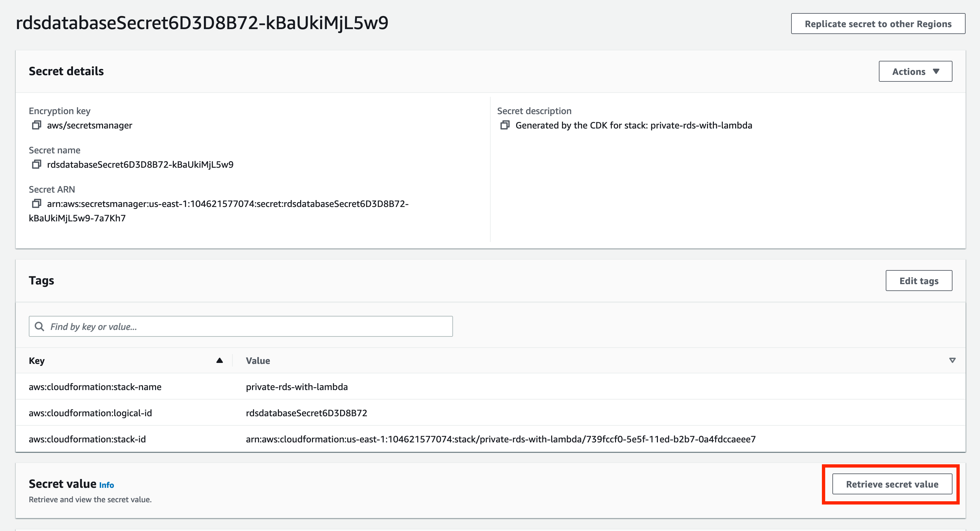Screen dimensions: 980x531
Task: Click the stack-id ARN value text
Action: point(500,439)
